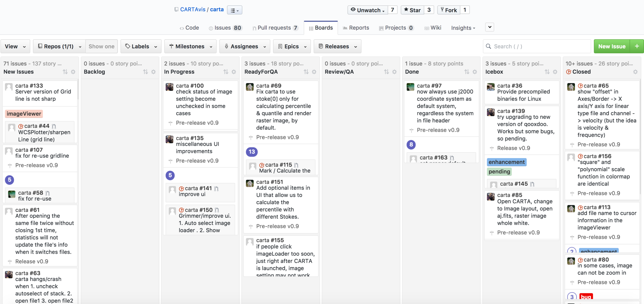The image size is (644, 304).
Task: Click the green plus button next to New Issue
Action: coord(637,46)
